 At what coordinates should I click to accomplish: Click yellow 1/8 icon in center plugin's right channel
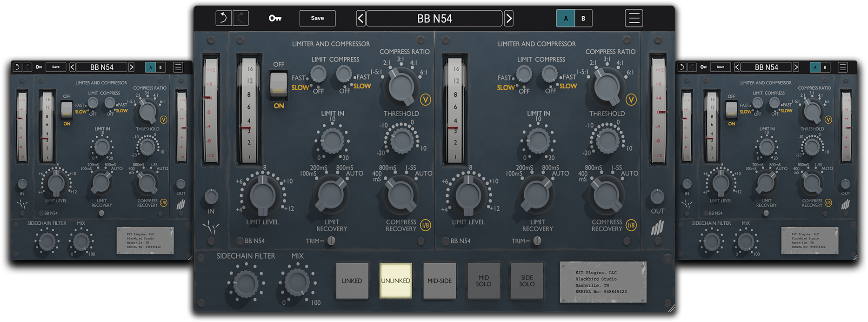[x=631, y=225]
